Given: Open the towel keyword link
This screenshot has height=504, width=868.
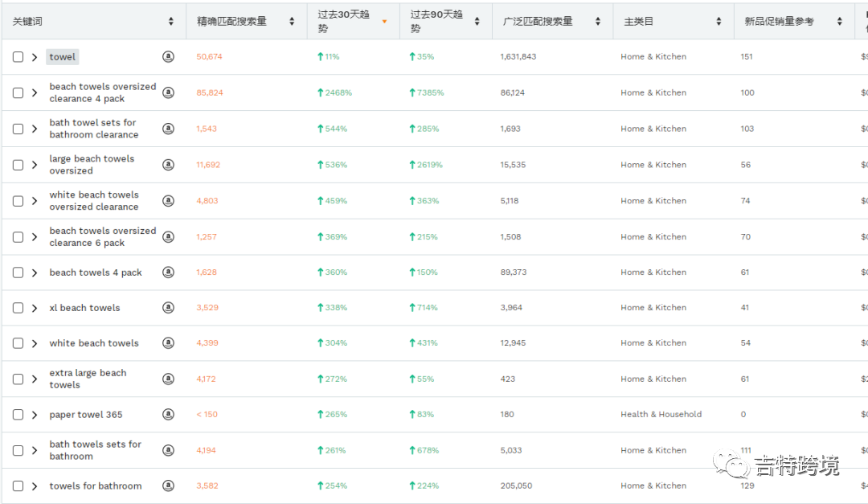Looking at the screenshot, I should coord(62,56).
